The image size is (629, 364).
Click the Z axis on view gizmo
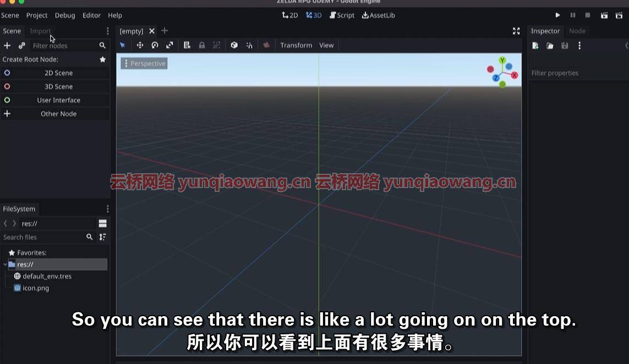point(496,78)
